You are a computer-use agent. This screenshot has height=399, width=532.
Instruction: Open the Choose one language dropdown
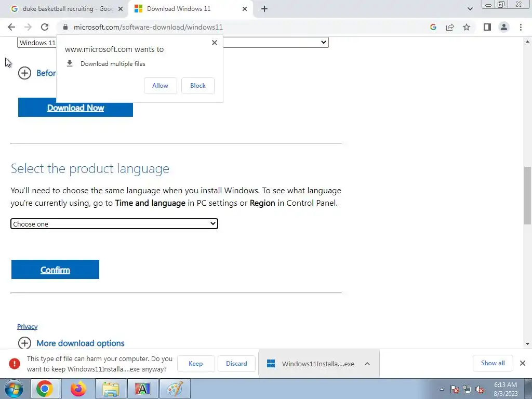(114, 224)
